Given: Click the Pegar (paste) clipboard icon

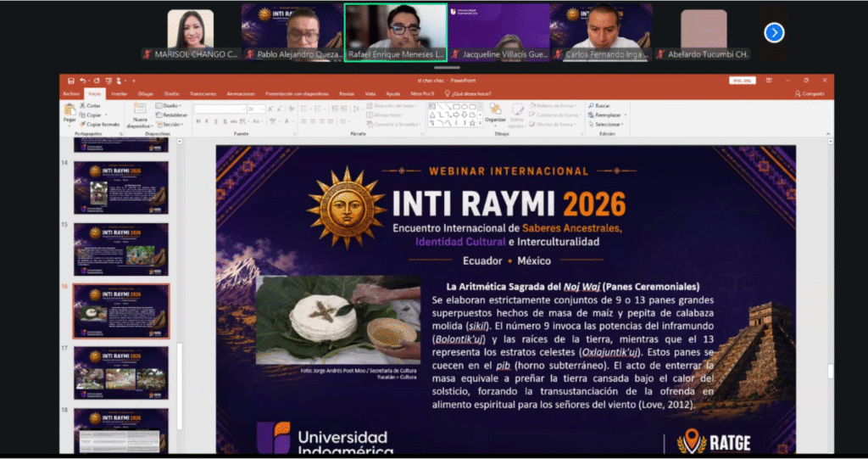Looking at the screenshot, I should [x=70, y=109].
